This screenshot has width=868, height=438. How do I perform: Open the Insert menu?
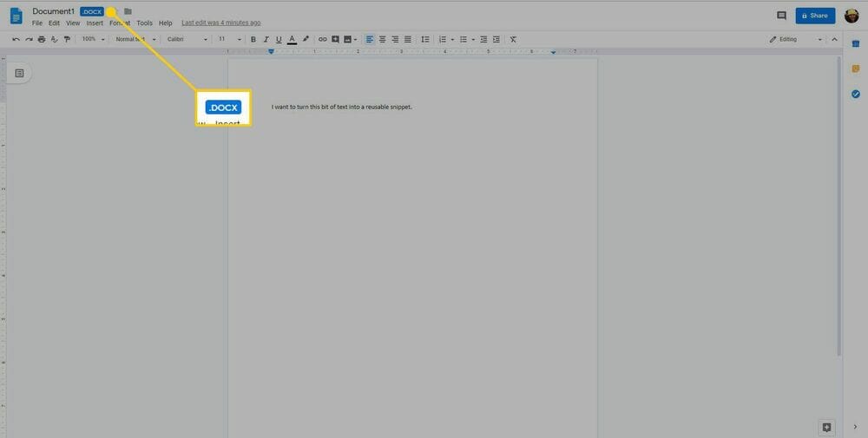[x=95, y=23]
